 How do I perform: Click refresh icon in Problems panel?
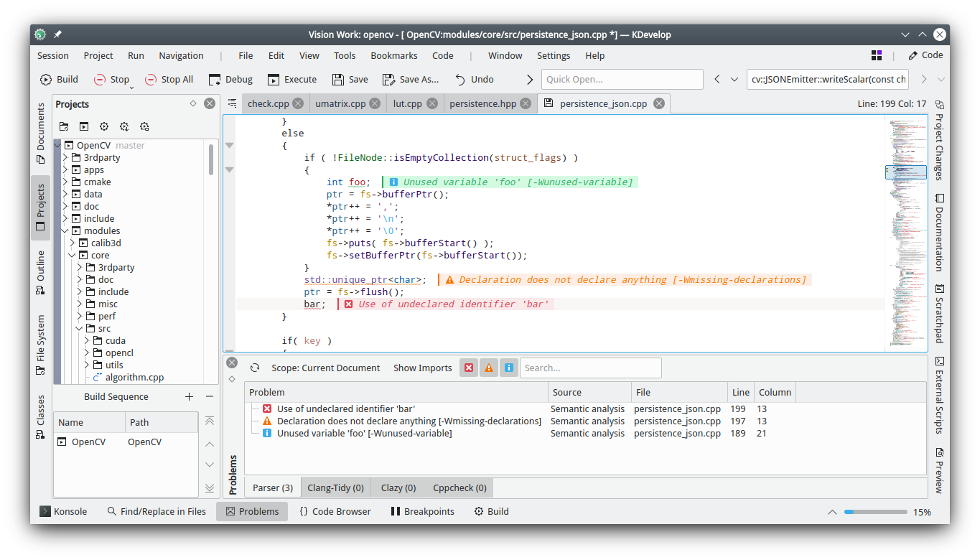pos(255,368)
